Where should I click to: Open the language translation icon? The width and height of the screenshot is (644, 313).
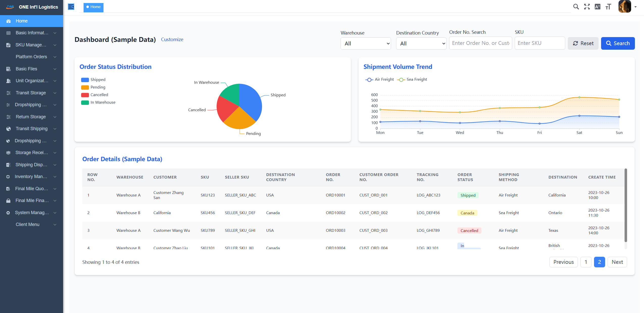(597, 7)
